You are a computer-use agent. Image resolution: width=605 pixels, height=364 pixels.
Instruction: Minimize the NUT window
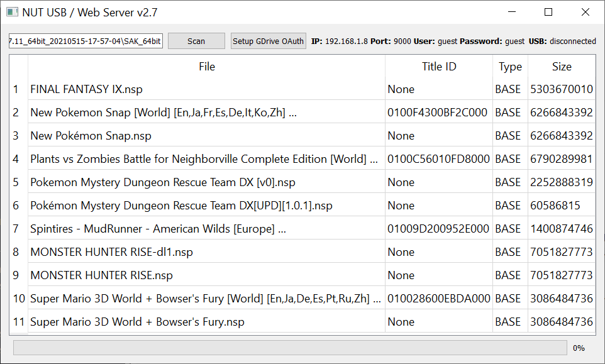pyautogui.click(x=512, y=12)
